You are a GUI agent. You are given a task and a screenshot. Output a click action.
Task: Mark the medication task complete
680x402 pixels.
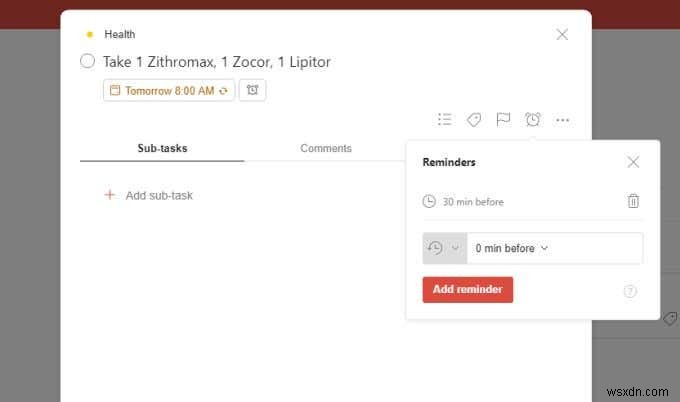tap(88, 61)
